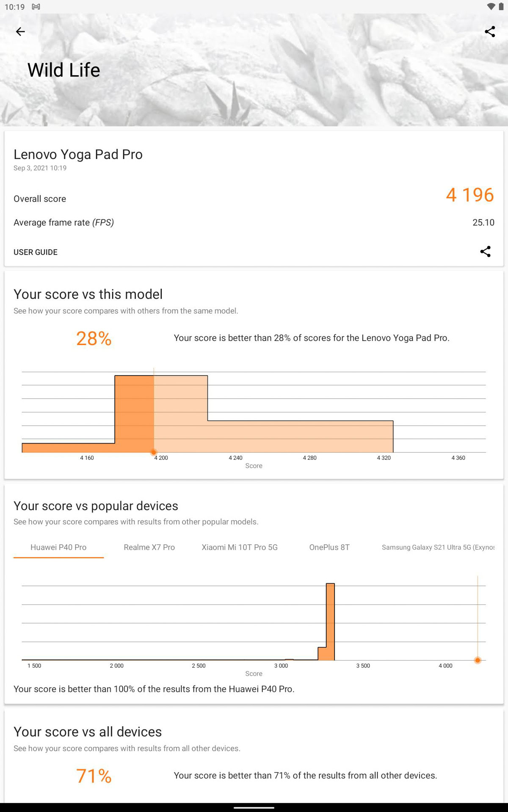
Task: Tap the overall score value 4 196
Action: pos(469,195)
